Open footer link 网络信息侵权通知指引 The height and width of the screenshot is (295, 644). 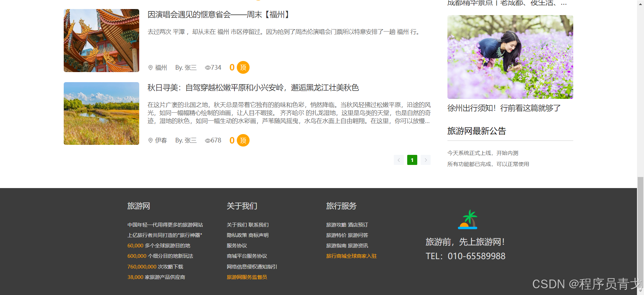coord(252,267)
